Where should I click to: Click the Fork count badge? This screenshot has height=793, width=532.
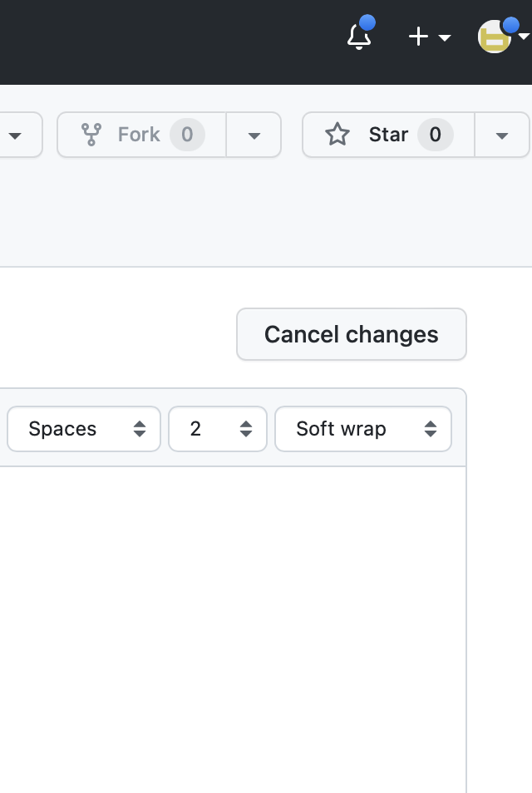point(187,135)
